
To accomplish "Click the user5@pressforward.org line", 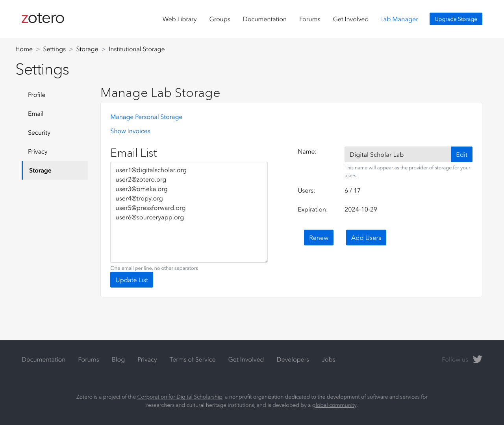I will point(150,208).
